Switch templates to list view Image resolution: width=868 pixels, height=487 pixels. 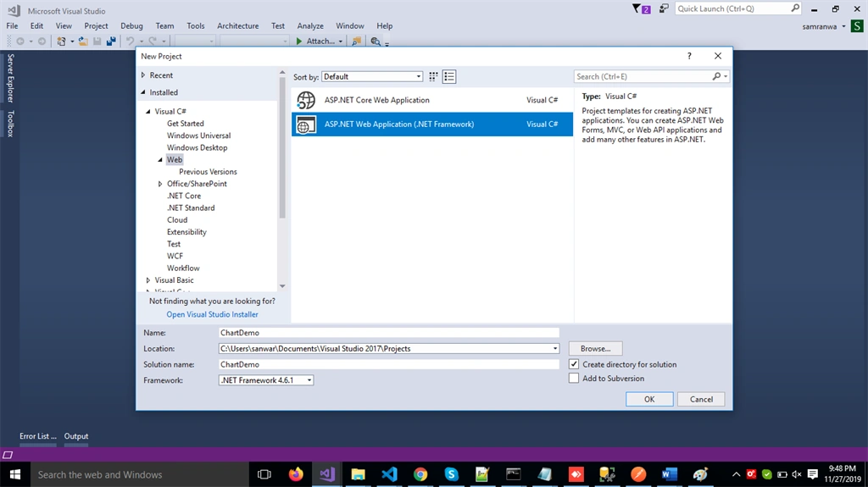[x=449, y=76]
